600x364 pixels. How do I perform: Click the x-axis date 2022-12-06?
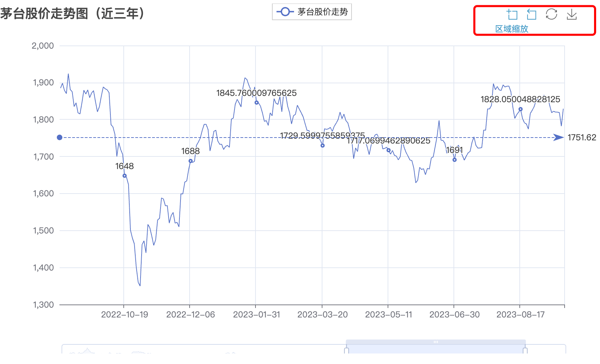[190, 315]
